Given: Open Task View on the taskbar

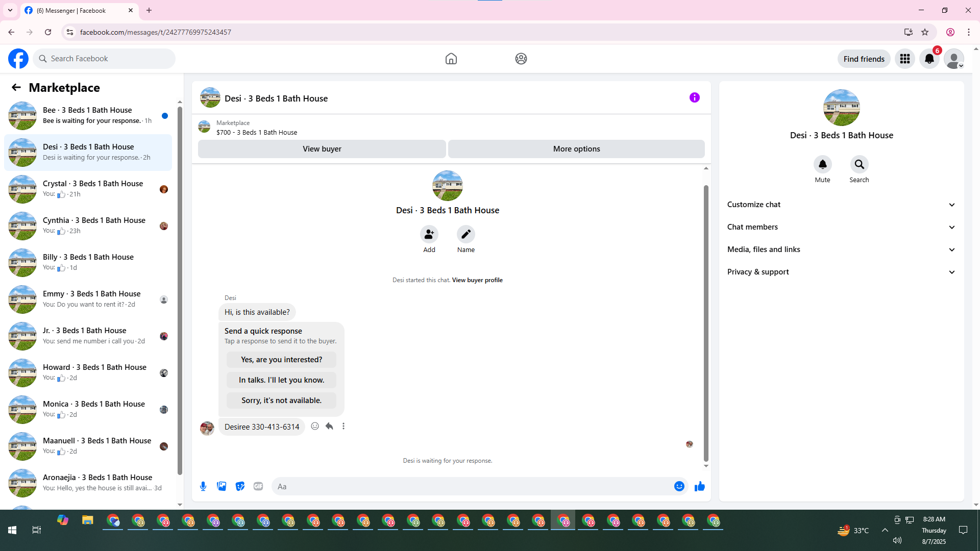Looking at the screenshot, I should coord(36,530).
